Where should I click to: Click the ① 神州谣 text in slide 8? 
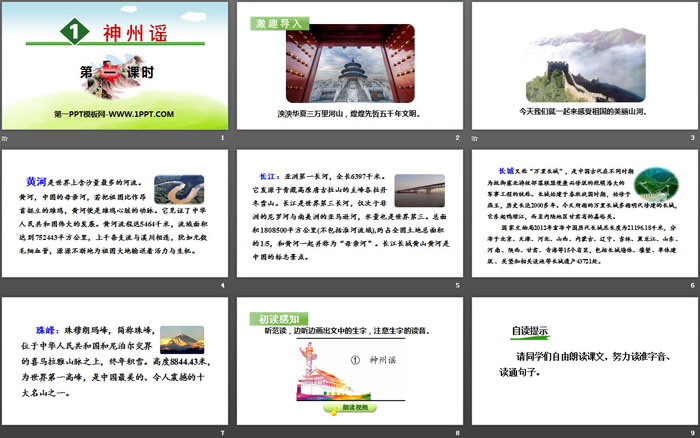click(x=374, y=360)
